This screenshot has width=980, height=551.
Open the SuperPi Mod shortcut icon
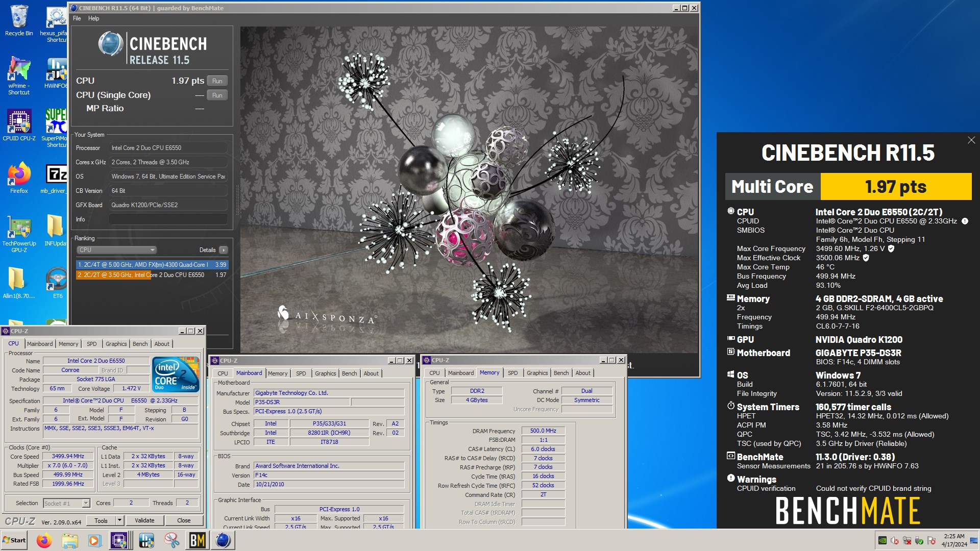click(x=55, y=128)
